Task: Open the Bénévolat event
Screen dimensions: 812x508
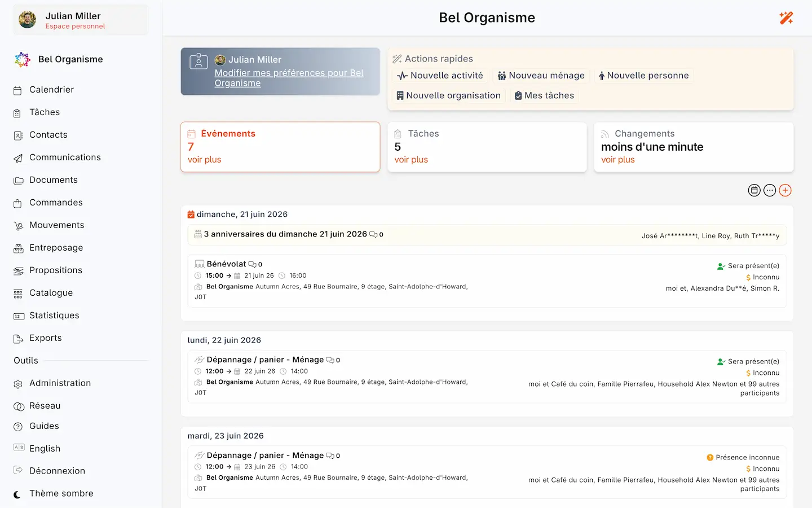Action: (x=226, y=264)
